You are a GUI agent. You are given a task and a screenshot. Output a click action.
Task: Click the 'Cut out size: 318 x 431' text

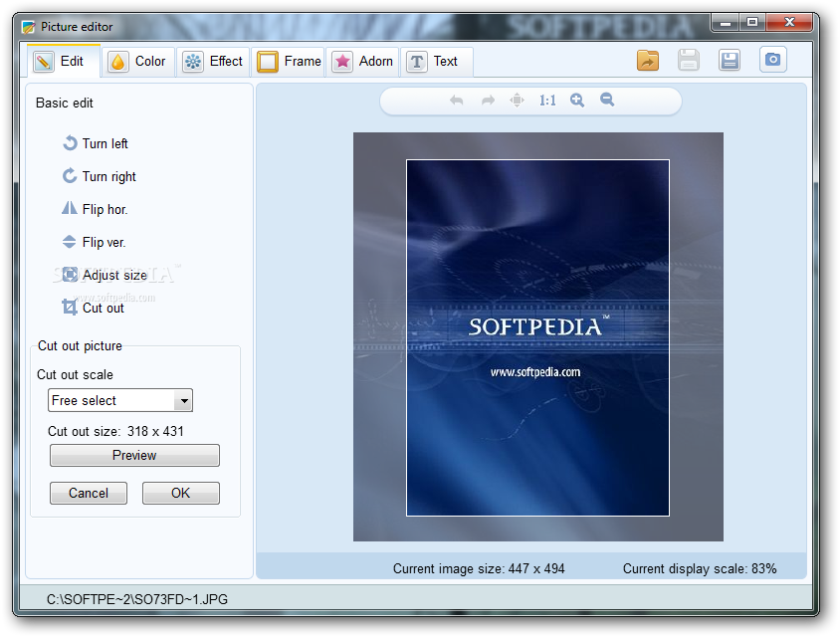pyautogui.click(x=115, y=431)
